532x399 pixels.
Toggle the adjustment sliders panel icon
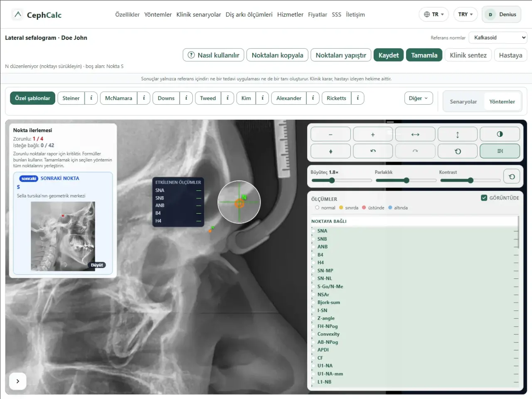coord(500,151)
